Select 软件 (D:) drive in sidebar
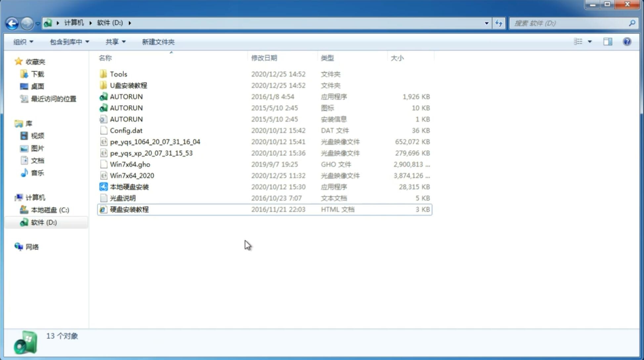Screen dimensions: 644x360 coord(44,222)
